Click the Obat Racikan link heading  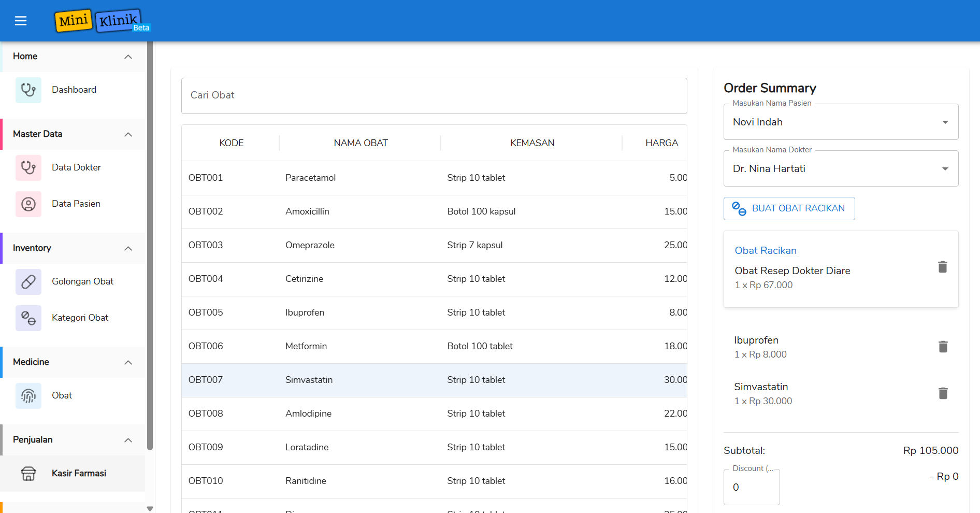tap(766, 251)
